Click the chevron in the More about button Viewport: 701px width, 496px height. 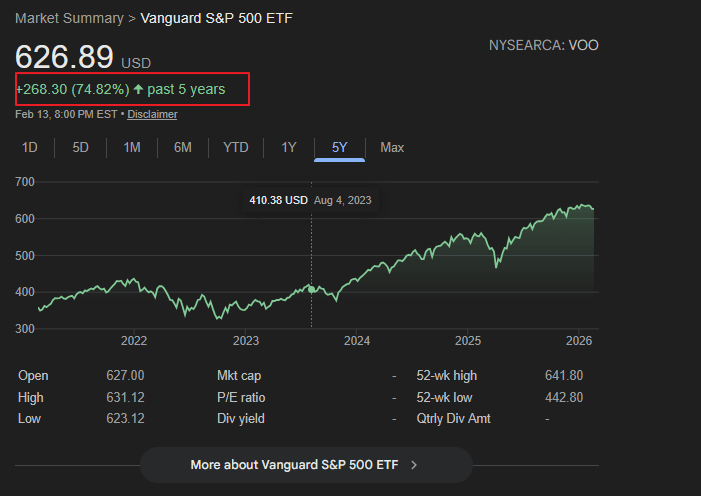(x=414, y=465)
